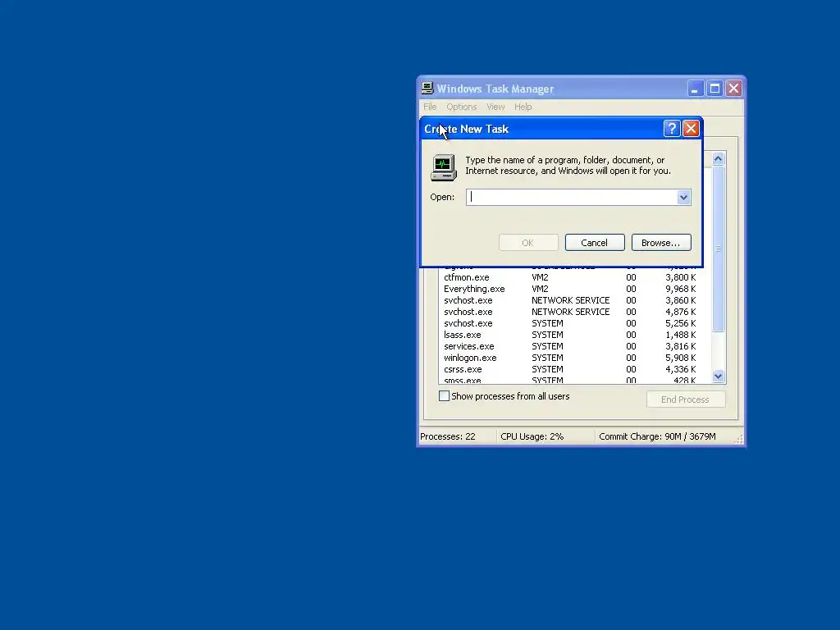840x630 pixels.
Task: Select the services.exe process row
Action: coord(574,347)
